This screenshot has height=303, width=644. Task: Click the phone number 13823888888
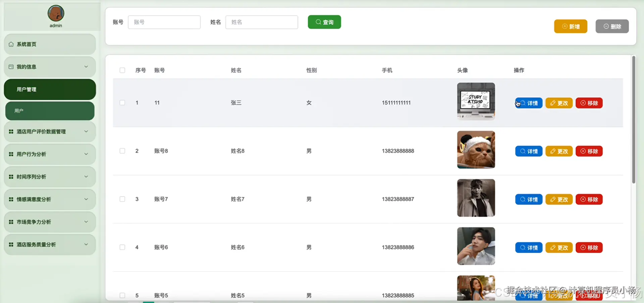pyautogui.click(x=398, y=151)
